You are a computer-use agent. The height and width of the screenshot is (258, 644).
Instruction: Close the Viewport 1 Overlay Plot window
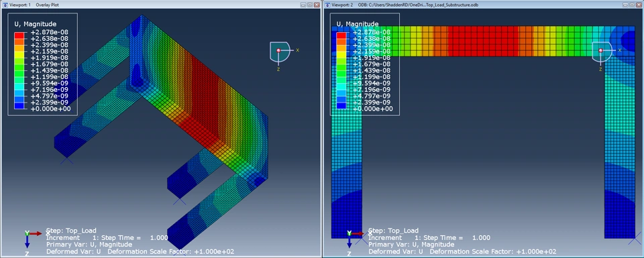pos(317,5)
